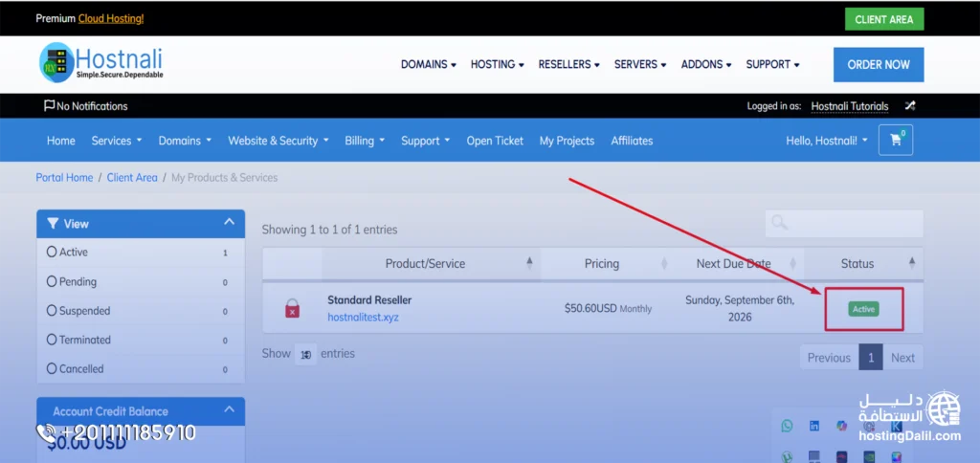Expand the Domains dropdown in blue navbar
Image resolution: width=980 pixels, height=463 pixels.
pos(185,141)
